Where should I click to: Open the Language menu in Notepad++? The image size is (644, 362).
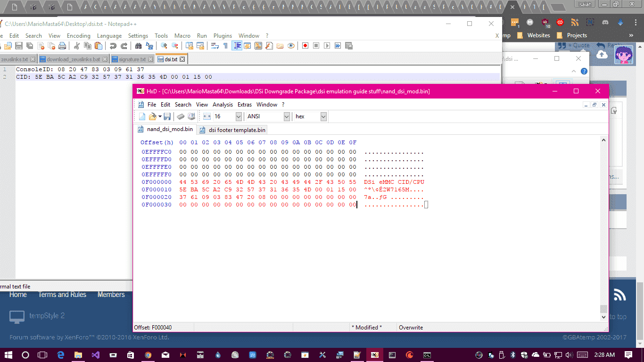pos(109,36)
